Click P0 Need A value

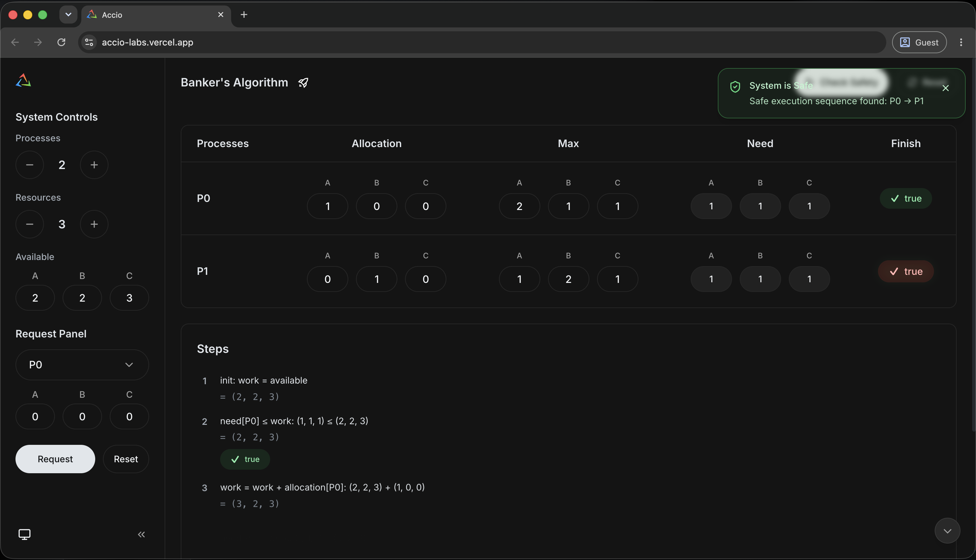point(711,206)
